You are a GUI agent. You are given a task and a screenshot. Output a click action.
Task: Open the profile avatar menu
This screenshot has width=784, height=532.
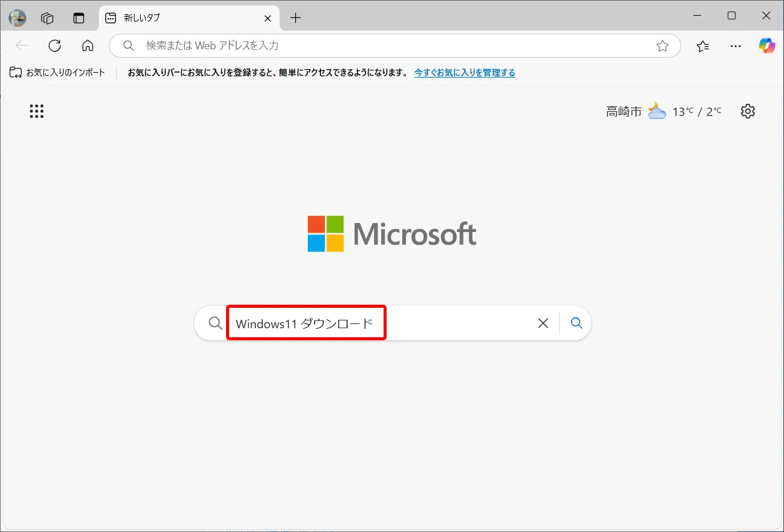[x=17, y=18]
